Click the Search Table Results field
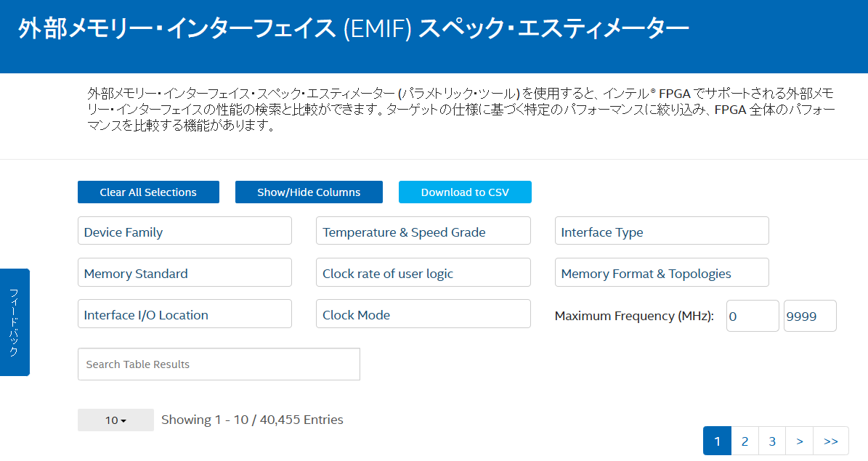 pyautogui.click(x=219, y=364)
